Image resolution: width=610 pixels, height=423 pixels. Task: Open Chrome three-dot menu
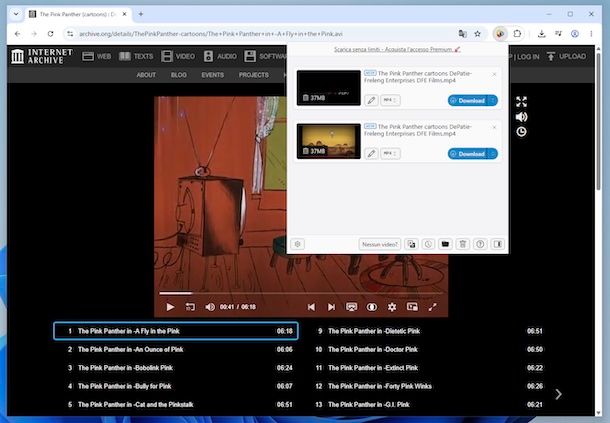pyautogui.click(x=591, y=34)
